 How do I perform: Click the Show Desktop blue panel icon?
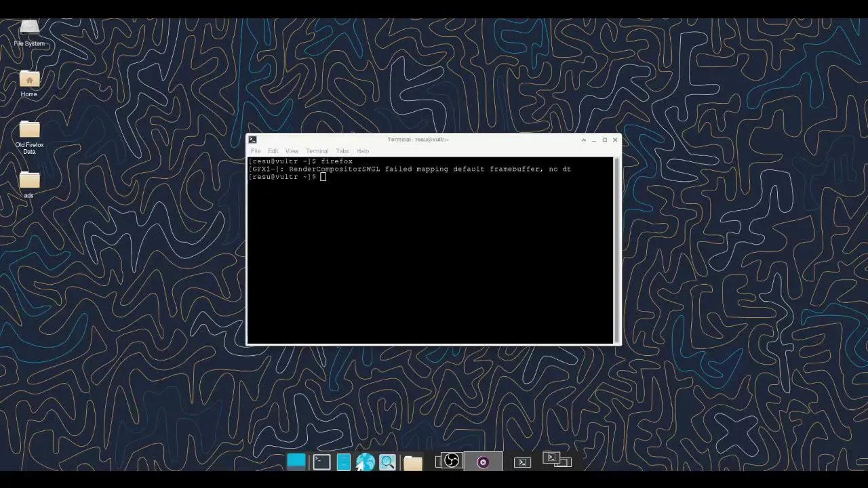pos(296,462)
